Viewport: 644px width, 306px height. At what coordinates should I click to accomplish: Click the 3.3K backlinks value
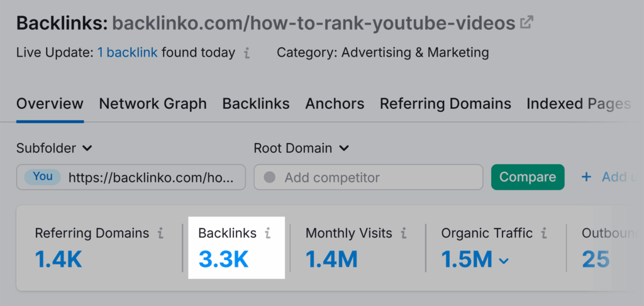223,260
